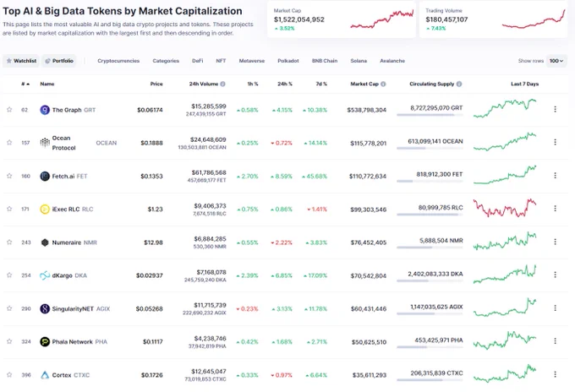Click the Trading Volume summary chart card
The height and width of the screenshot is (392, 575).
(493, 19)
